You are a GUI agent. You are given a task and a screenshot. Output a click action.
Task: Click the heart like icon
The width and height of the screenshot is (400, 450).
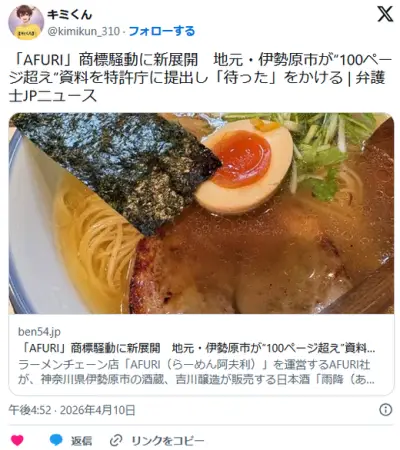coord(17,440)
